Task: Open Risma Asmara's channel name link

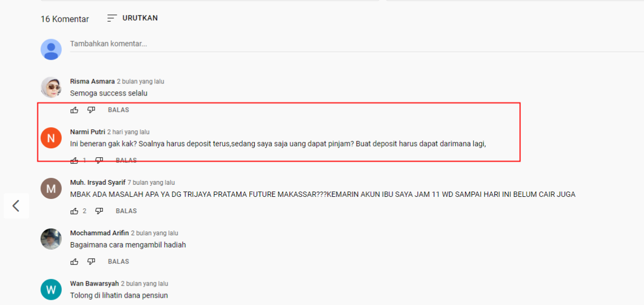Action: pos(92,82)
